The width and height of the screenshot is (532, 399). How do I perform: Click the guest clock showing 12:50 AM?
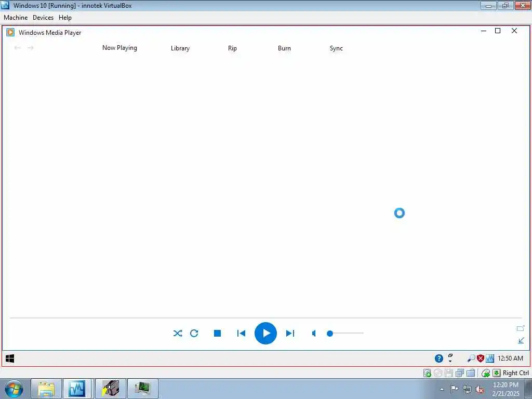click(x=510, y=358)
